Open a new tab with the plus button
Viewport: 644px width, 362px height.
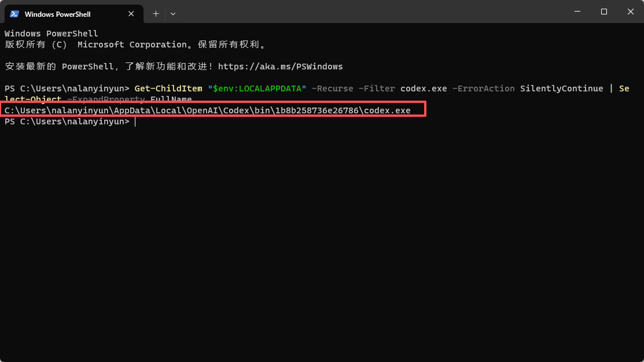pos(156,14)
